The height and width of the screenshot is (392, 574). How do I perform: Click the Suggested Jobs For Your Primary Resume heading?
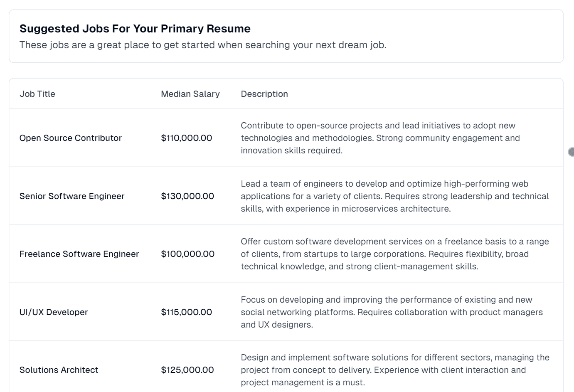135,29
